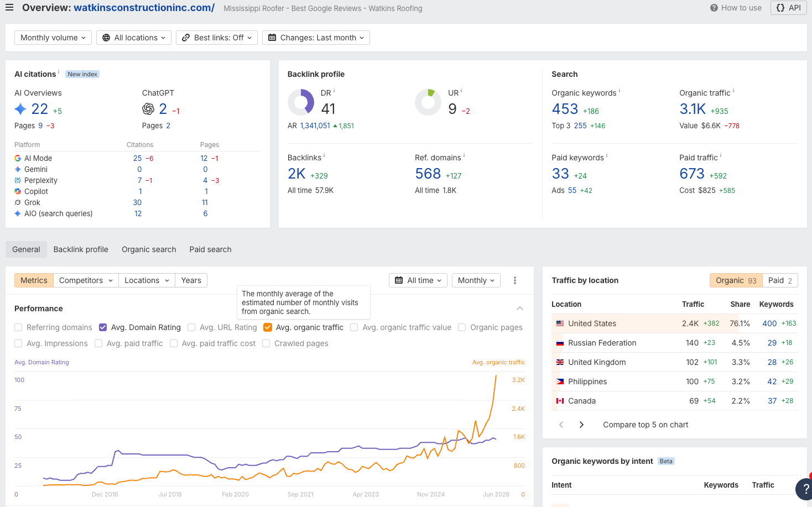Open Best links: Off dropdown
Image resolution: width=812 pixels, height=507 pixels.
(x=217, y=38)
